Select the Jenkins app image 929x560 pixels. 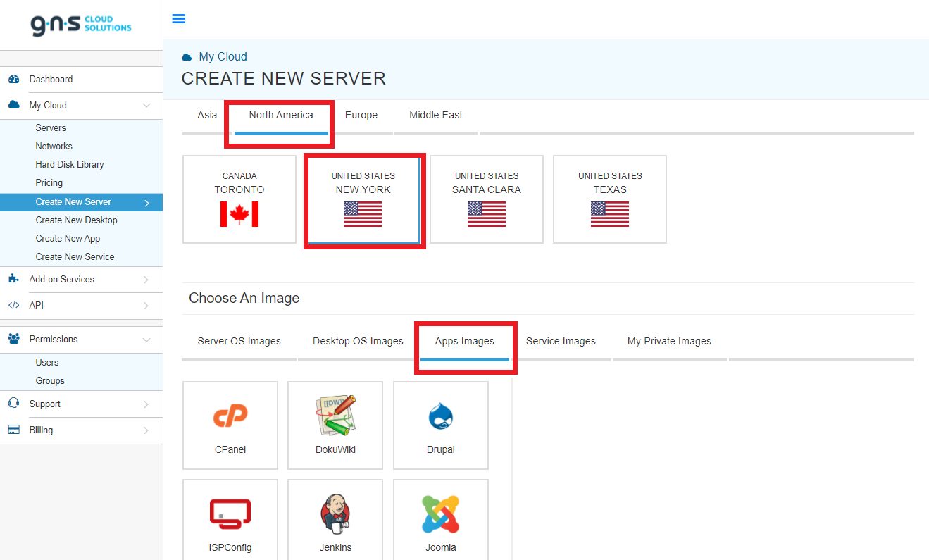[x=335, y=520]
